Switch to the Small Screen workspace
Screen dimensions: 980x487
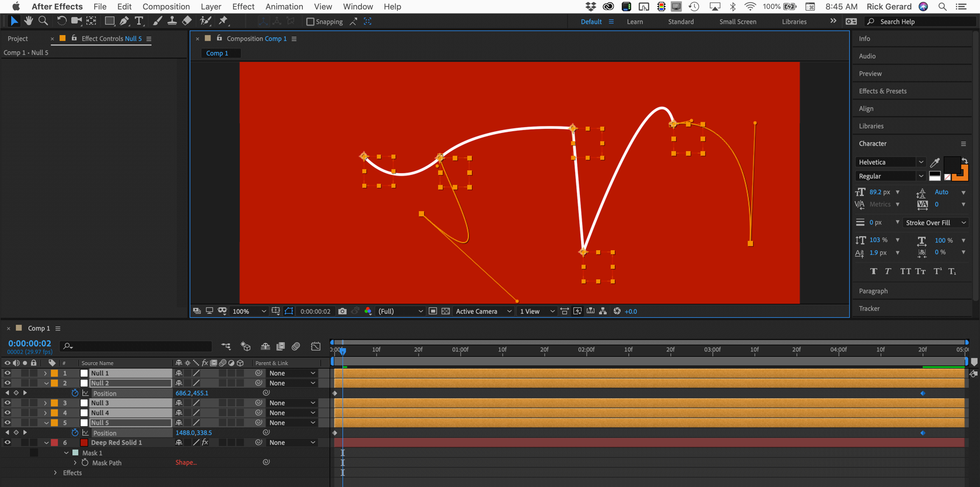[737, 22]
